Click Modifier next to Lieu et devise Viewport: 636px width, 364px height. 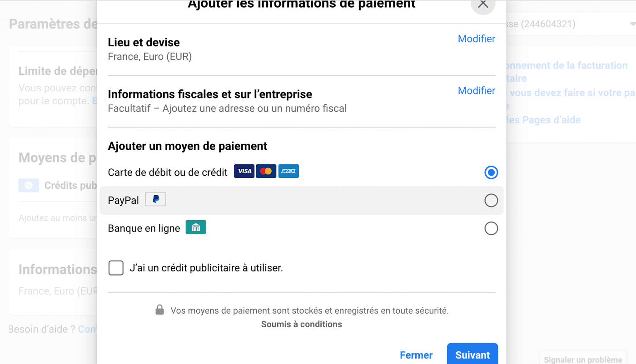476,39
